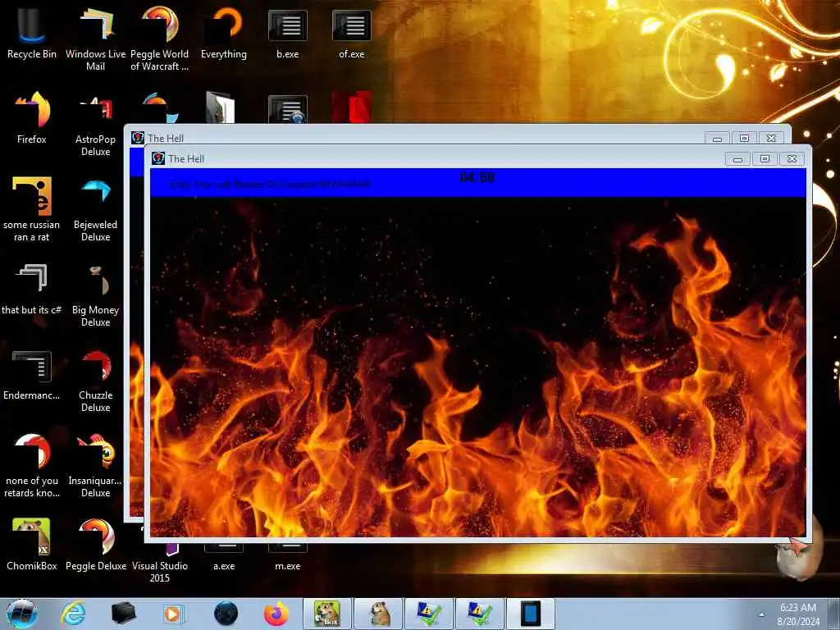Screen dimensions: 840x630
Task: Click the front 'The Hell' window title text
Action: [186, 158]
